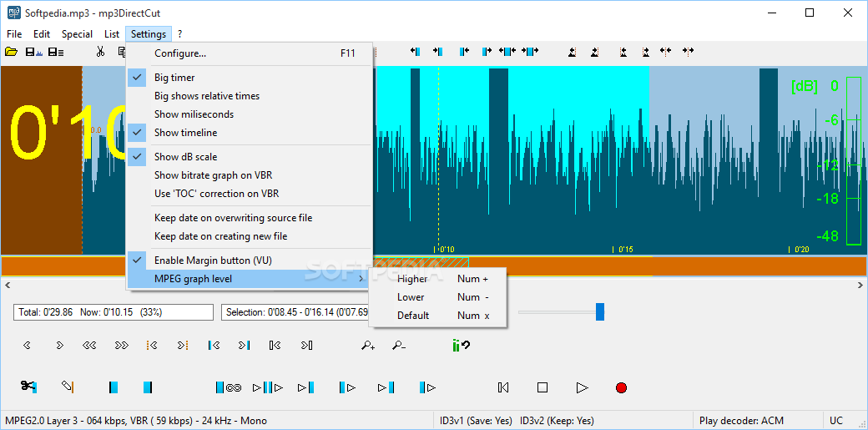Enable Show bitrate graph on VBR
The height and width of the screenshot is (430, 868).
[250, 175]
